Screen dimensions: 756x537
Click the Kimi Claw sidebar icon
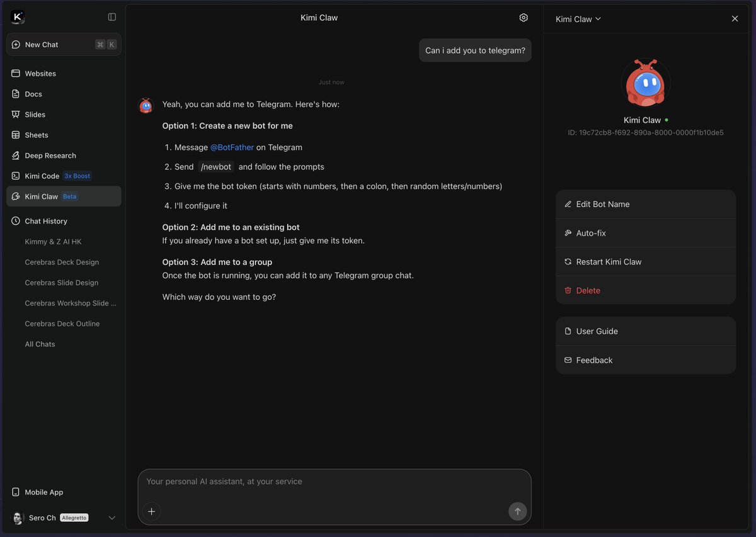16,196
